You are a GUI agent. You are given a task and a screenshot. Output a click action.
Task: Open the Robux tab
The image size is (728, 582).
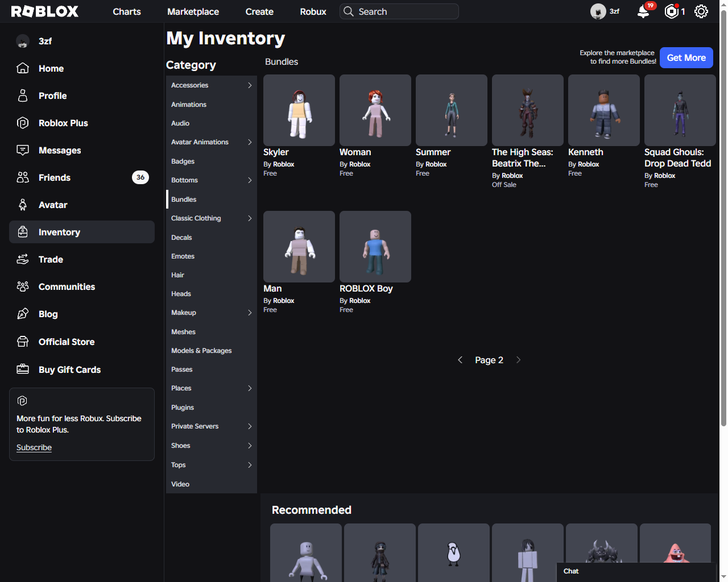[x=313, y=11]
